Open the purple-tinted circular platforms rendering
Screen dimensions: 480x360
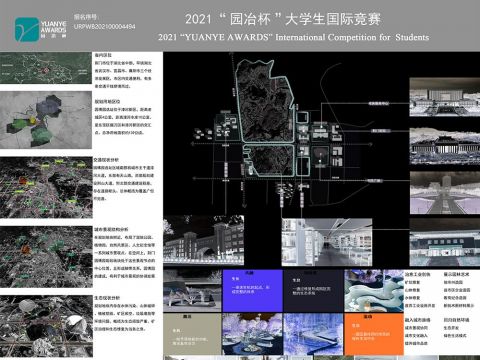click(x=252, y=334)
